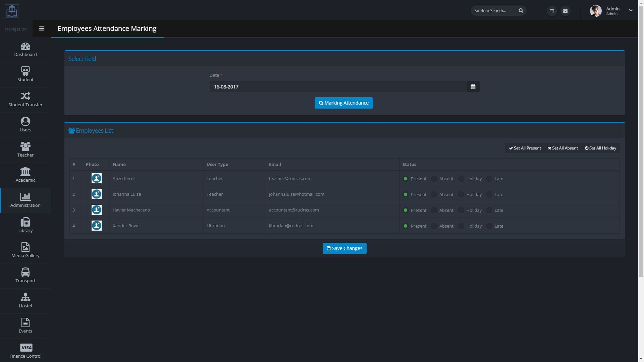Screen dimensions: 644x362
Task: Click Set All Absent button
Action: coord(563,148)
